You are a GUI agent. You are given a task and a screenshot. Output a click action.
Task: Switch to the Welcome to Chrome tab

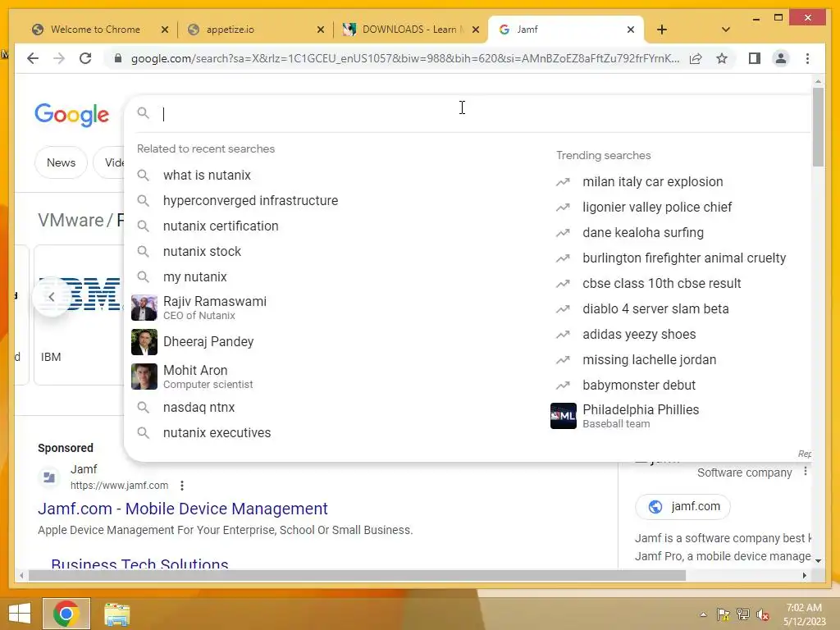pos(95,30)
